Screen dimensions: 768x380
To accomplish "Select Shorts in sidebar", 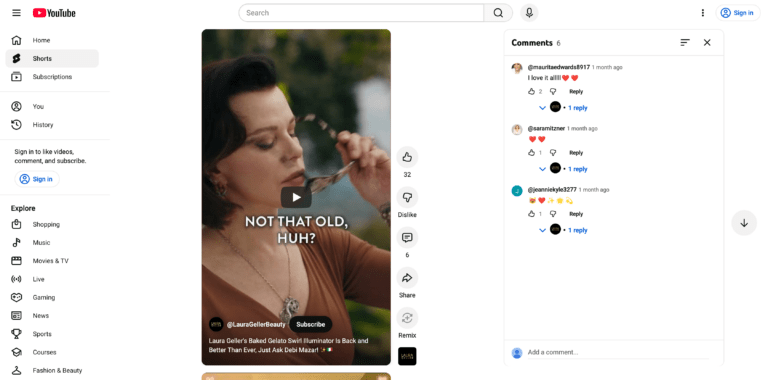I will [x=52, y=58].
